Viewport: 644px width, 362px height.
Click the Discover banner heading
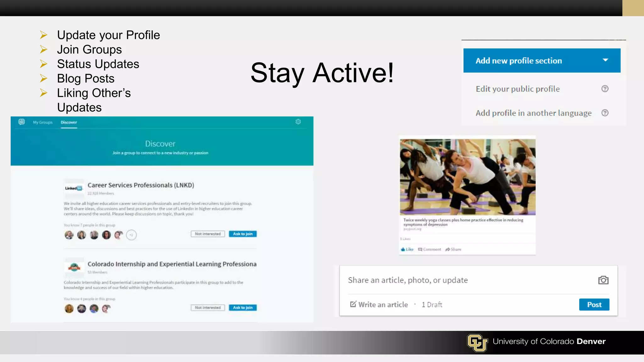160,144
